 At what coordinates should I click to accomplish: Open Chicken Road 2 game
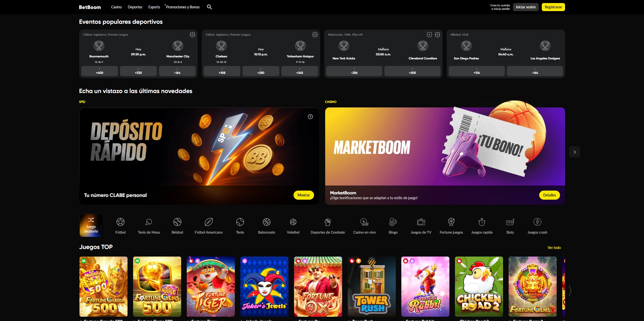479,287
